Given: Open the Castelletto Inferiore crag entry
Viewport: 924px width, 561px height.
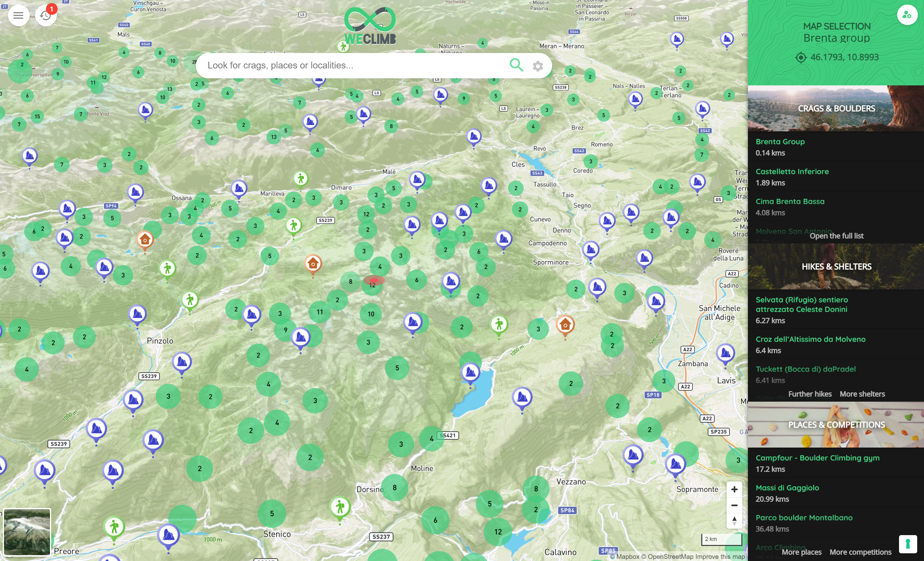Looking at the screenshot, I should click(x=792, y=172).
